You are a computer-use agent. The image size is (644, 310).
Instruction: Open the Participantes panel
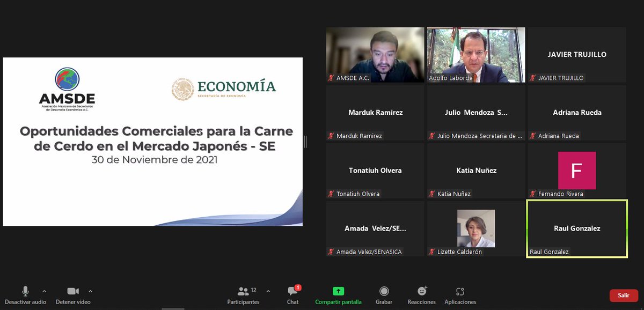coord(243,295)
